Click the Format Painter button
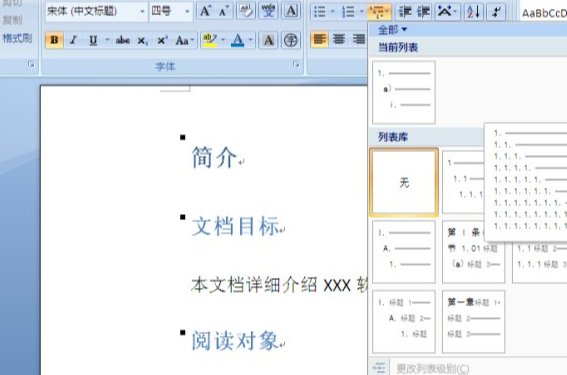The image size is (567, 375). coord(17,38)
